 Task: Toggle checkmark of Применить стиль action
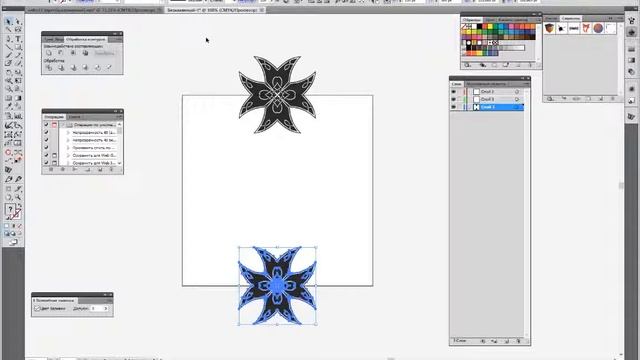(46, 148)
